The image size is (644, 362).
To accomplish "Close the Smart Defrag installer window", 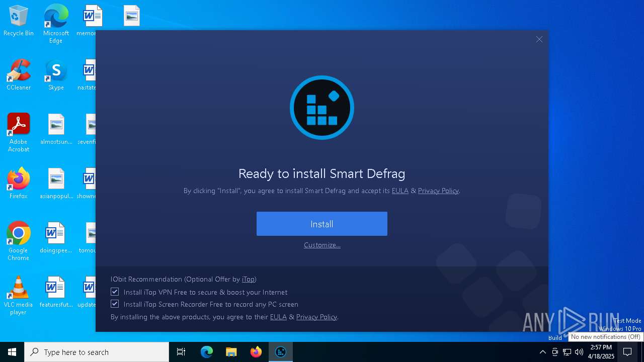I will pyautogui.click(x=539, y=39).
